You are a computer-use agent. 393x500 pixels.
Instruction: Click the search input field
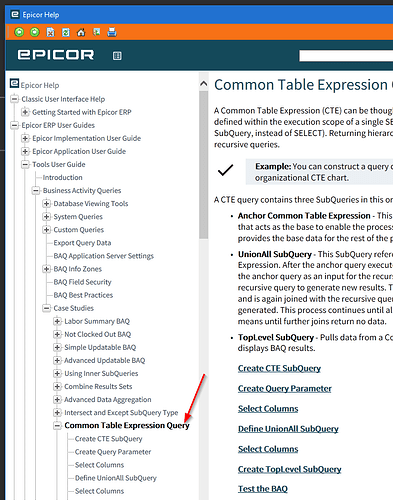pos(346,56)
